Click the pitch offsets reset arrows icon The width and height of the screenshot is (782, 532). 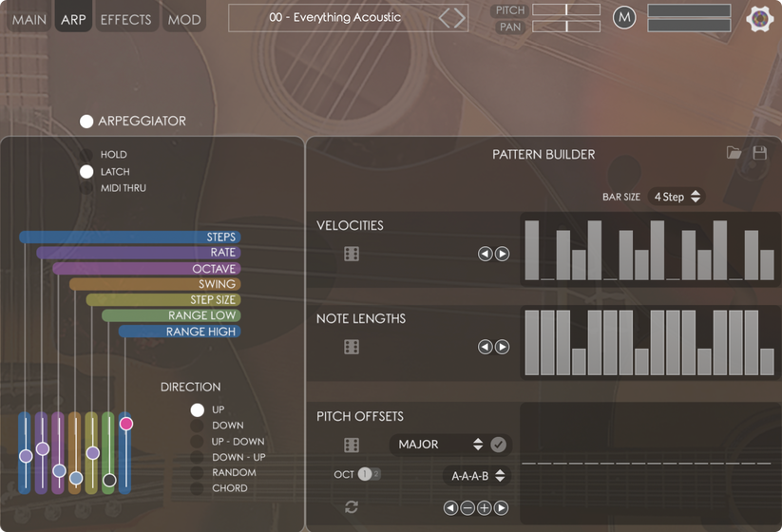[352, 507]
